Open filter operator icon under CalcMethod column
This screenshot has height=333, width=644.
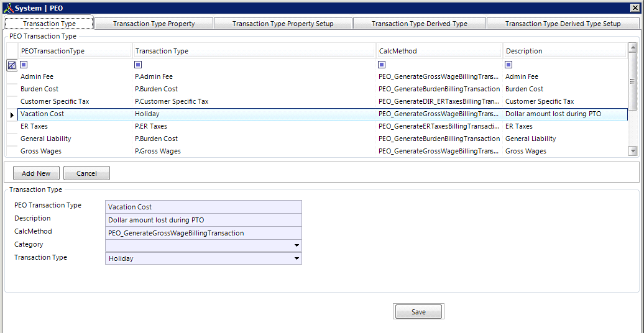382,65
